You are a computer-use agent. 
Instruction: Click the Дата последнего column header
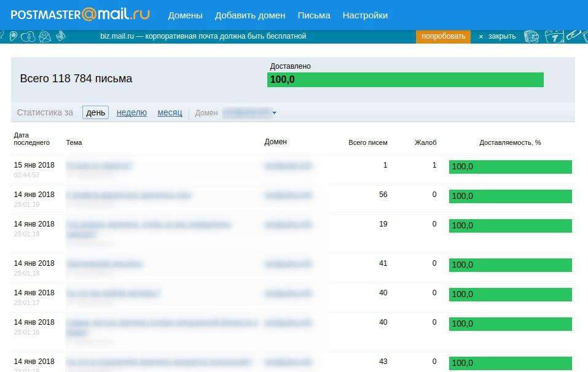tap(31, 139)
